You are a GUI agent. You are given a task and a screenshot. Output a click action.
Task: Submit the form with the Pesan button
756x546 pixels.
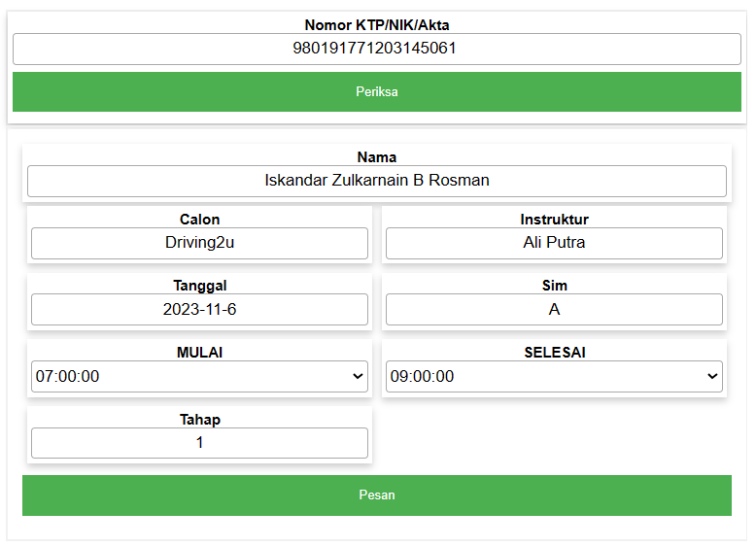pos(376,495)
